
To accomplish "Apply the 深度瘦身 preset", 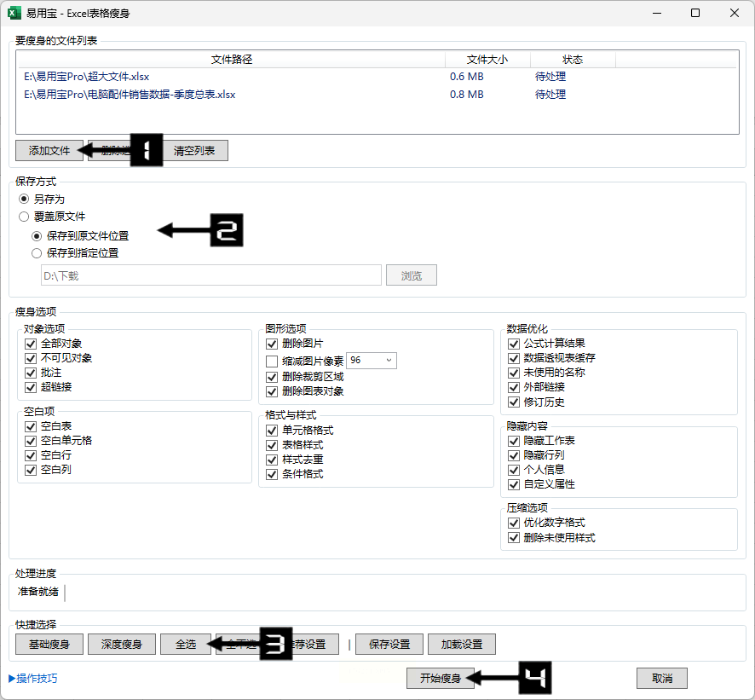I will [121, 644].
